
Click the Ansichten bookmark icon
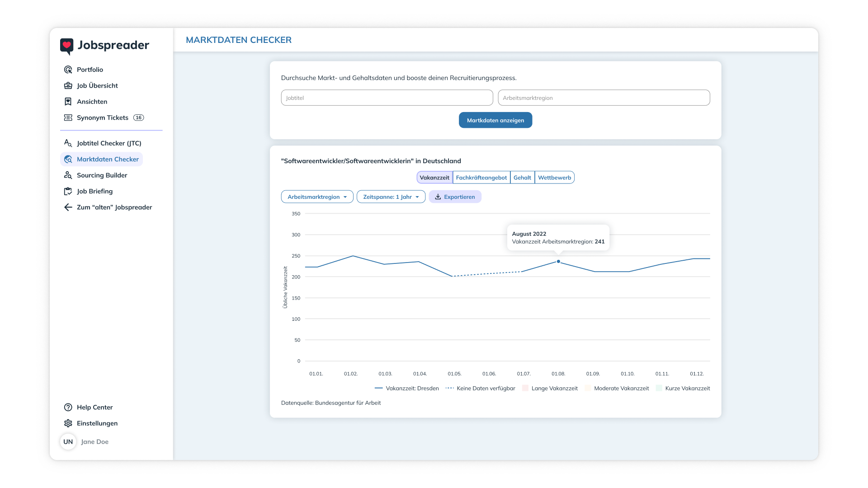pyautogui.click(x=68, y=102)
